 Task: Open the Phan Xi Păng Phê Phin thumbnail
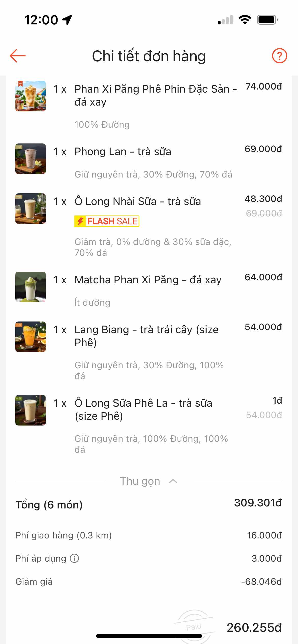pyautogui.click(x=31, y=96)
